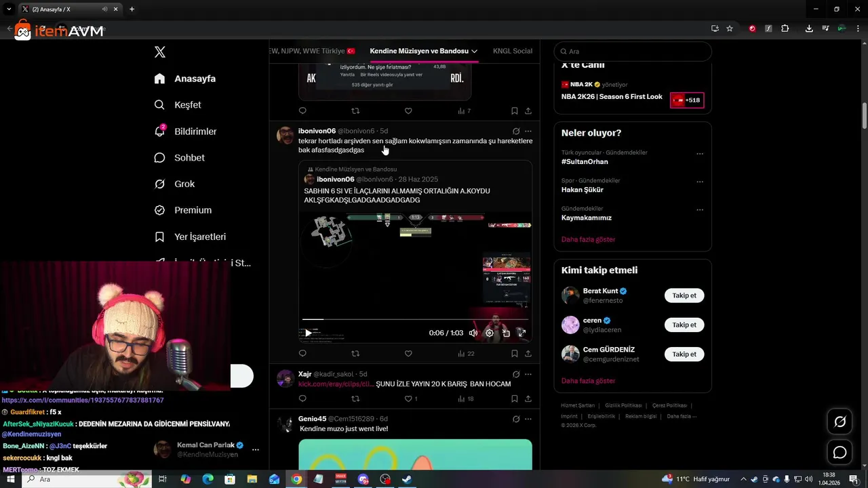This screenshot has width=868, height=488.
Task: Mute the video volume
Action: tap(473, 333)
